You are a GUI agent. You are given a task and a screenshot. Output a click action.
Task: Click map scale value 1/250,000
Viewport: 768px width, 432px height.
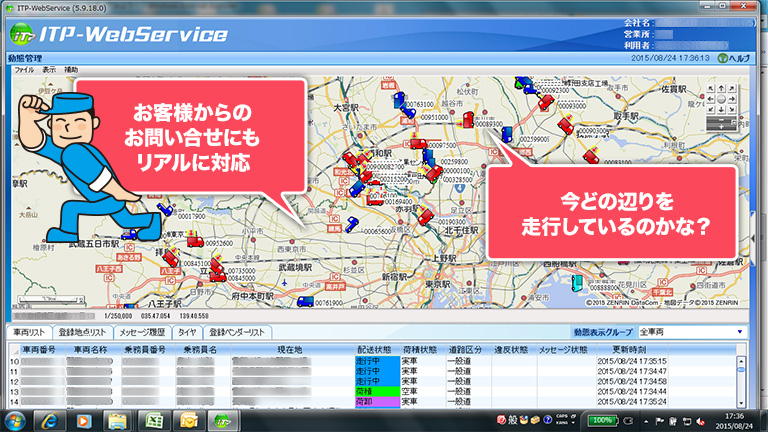118,316
